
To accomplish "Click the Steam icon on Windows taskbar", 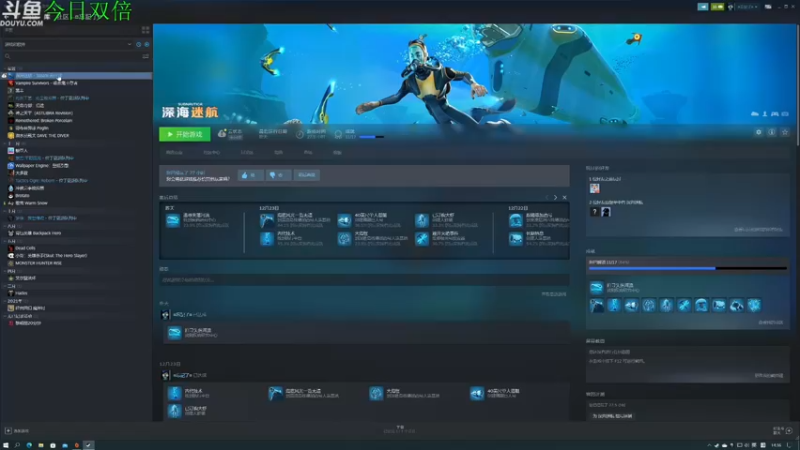I will point(88,445).
